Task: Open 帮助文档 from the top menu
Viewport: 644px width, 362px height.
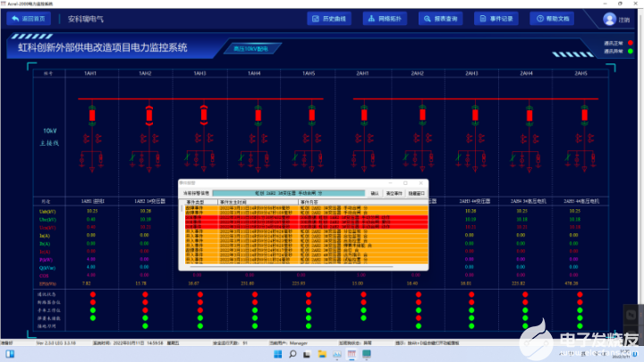Action: pyautogui.click(x=552, y=19)
